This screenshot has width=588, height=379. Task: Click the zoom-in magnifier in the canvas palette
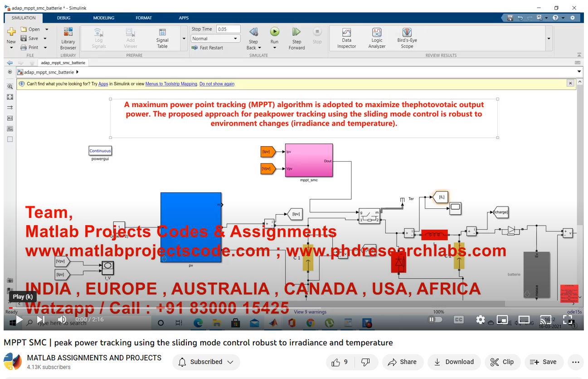(x=10, y=86)
